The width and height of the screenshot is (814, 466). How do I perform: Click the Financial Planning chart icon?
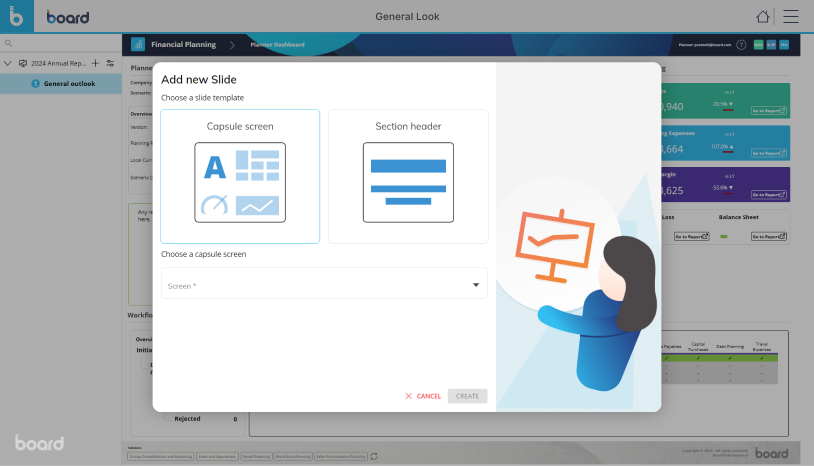[x=138, y=45]
